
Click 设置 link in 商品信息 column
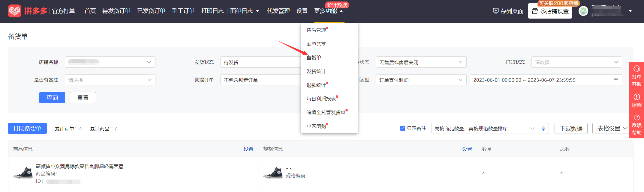[x=248, y=149]
